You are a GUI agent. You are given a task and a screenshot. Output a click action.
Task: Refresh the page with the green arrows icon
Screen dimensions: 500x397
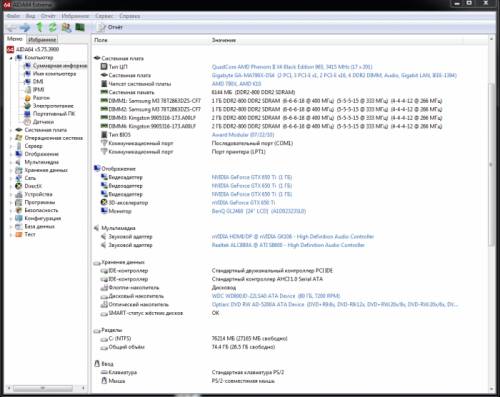52,27
